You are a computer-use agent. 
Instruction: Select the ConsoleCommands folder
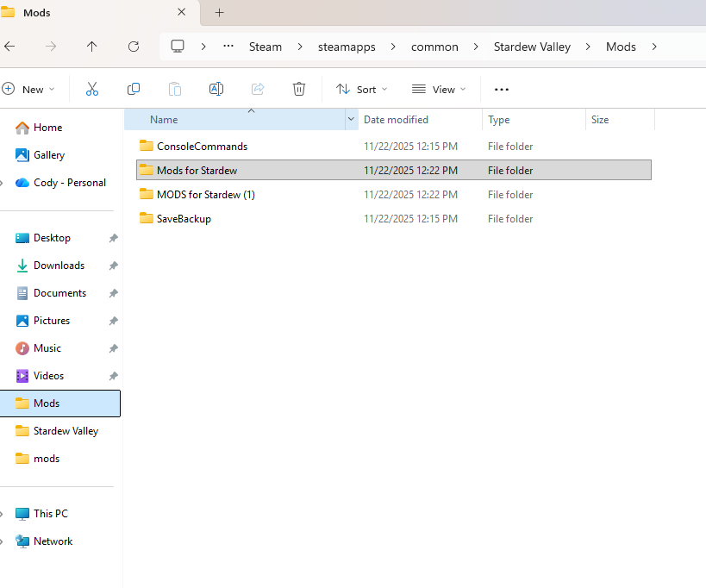point(202,147)
